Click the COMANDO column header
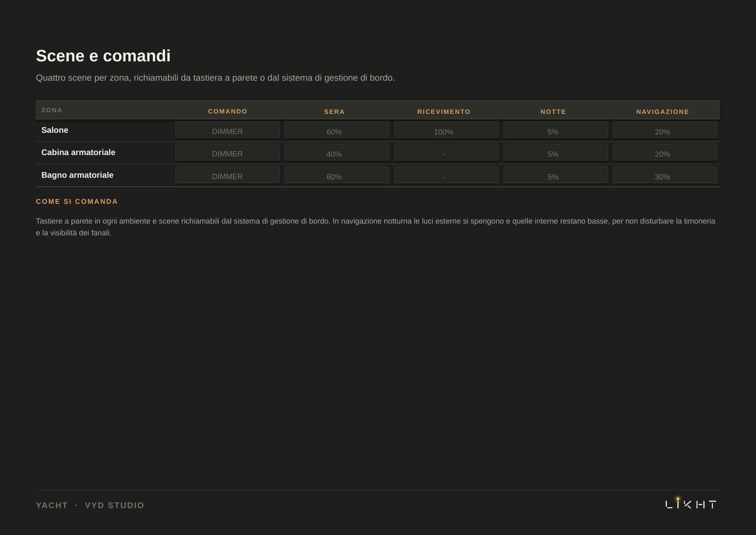 pyautogui.click(x=228, y=111)
